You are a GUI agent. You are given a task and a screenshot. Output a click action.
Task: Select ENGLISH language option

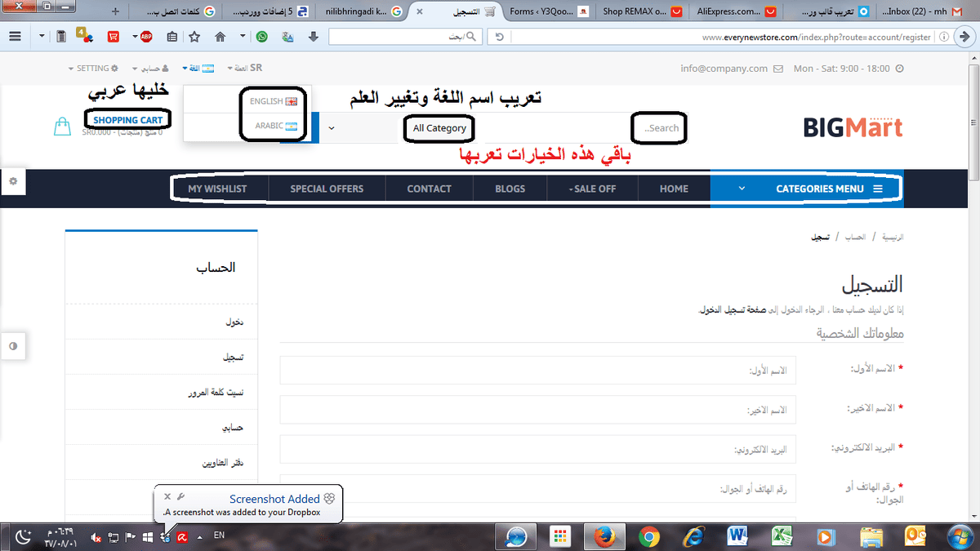pos(273,101)
